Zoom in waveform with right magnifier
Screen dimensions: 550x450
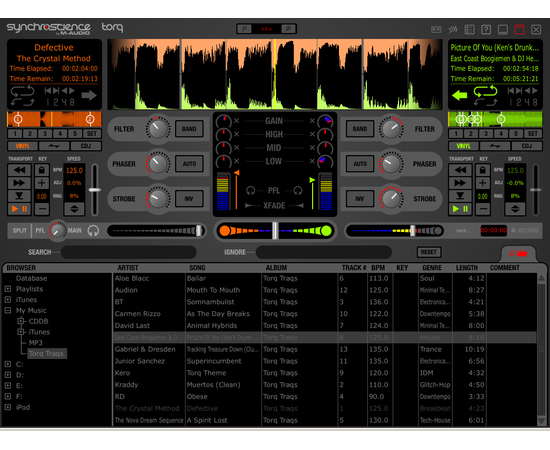click(x=288, y=29)
